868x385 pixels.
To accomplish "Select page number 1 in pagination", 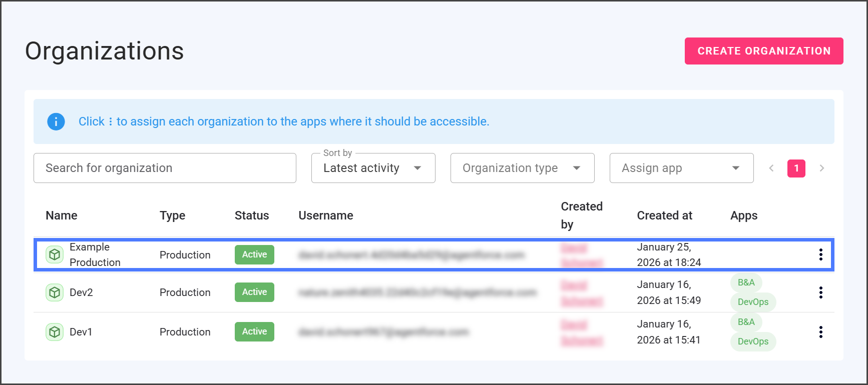I will pos(796,168).
